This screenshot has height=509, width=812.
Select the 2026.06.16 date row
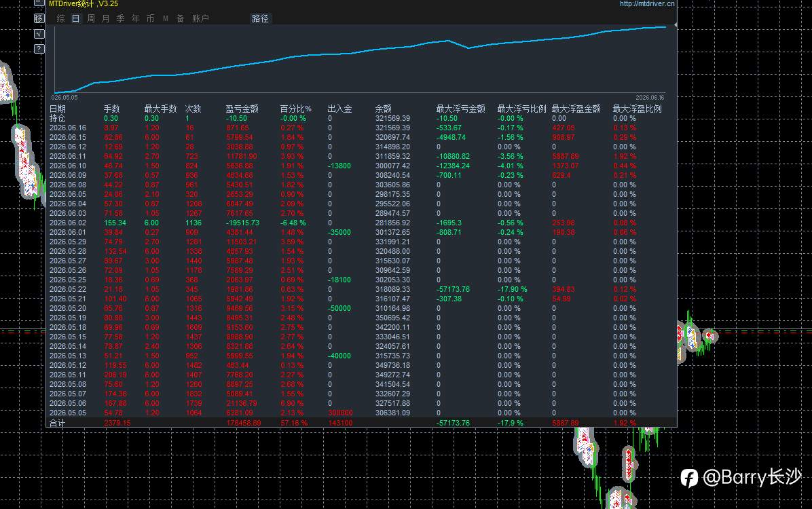(x=68, y=128)
